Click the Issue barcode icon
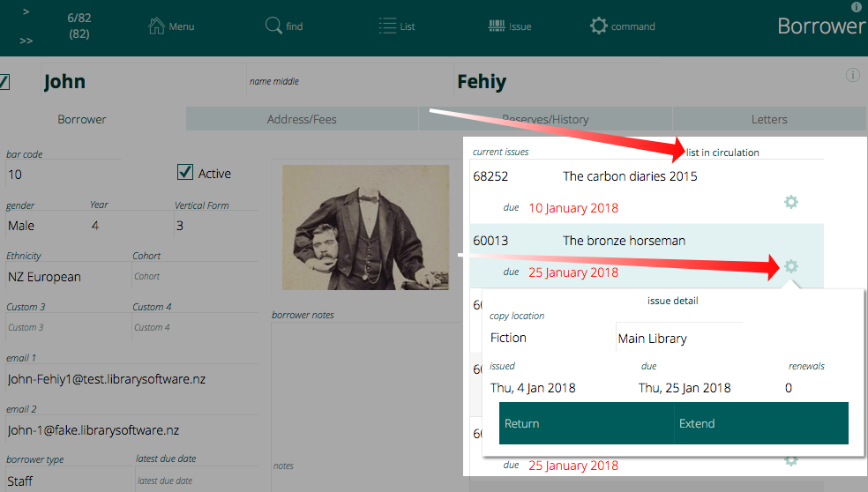Screen dimensions: 868x492 point(497,26)
